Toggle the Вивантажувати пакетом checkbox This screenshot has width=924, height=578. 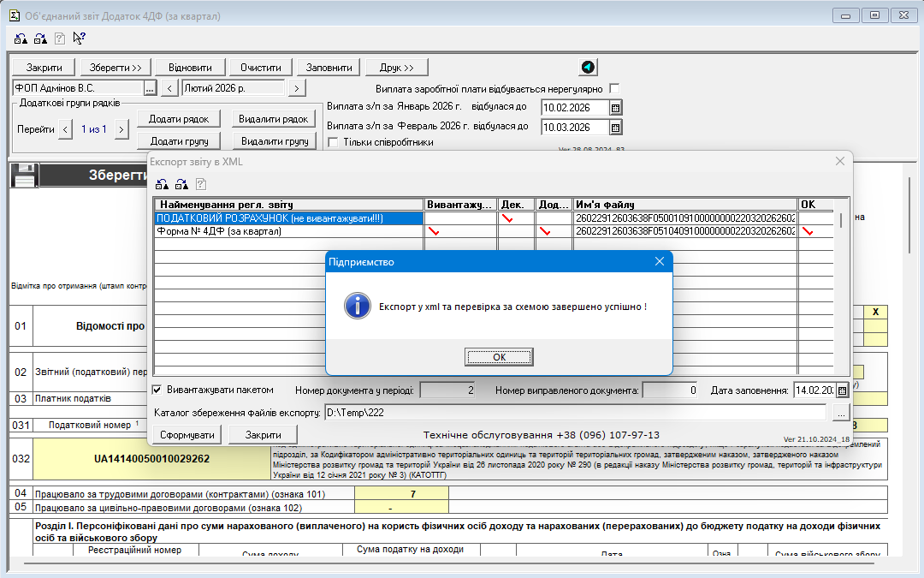157,390
